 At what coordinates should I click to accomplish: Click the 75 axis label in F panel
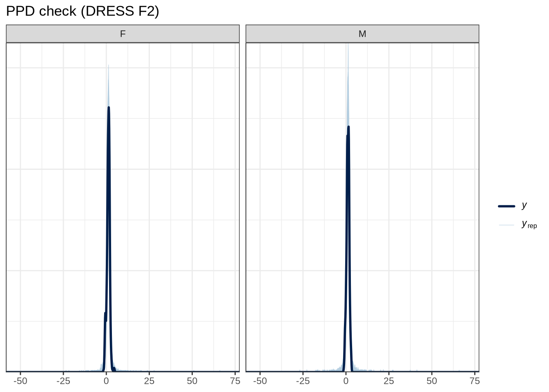[x=235, y=381]
